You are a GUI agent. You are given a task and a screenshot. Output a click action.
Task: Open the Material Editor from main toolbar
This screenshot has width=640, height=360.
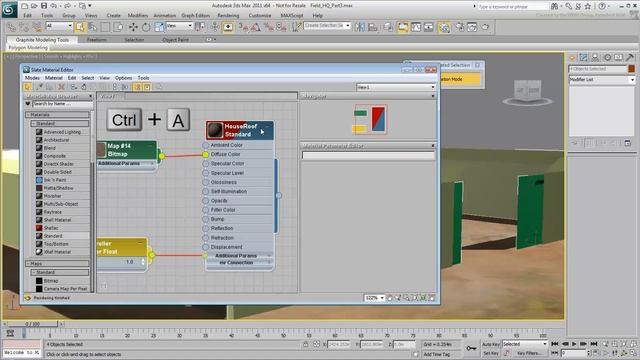click(x=444, y=27)
